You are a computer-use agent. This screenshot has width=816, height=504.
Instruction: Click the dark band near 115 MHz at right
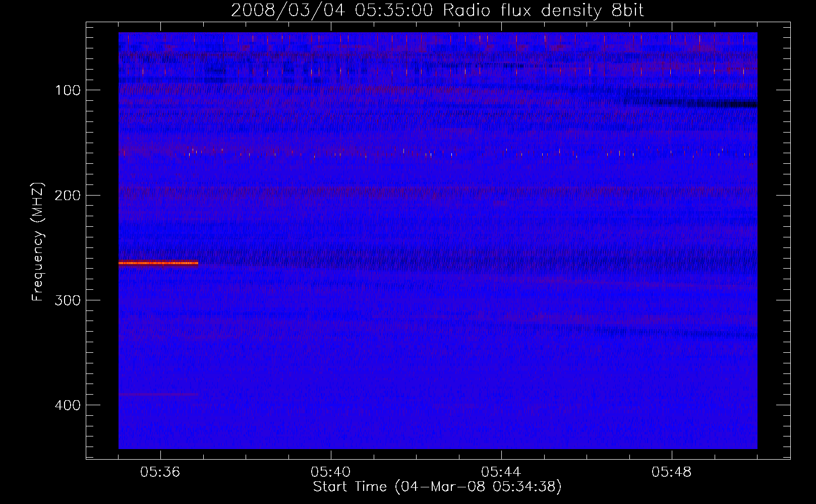(691, 103)
